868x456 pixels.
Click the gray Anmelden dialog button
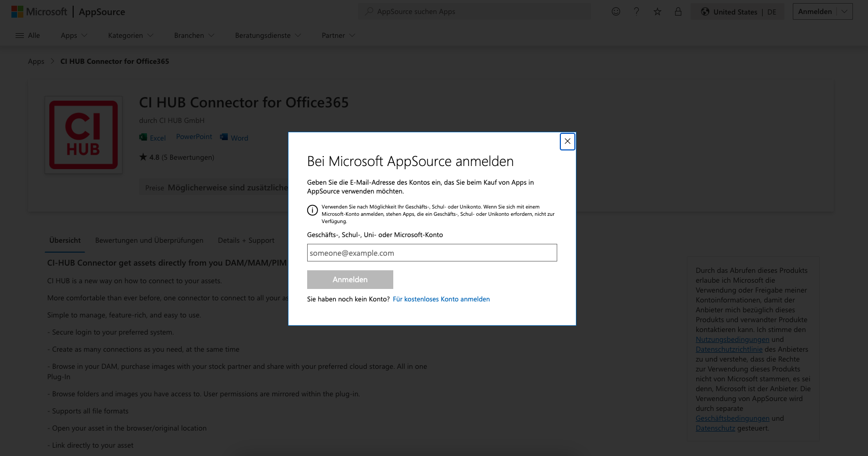pos(350,280)
